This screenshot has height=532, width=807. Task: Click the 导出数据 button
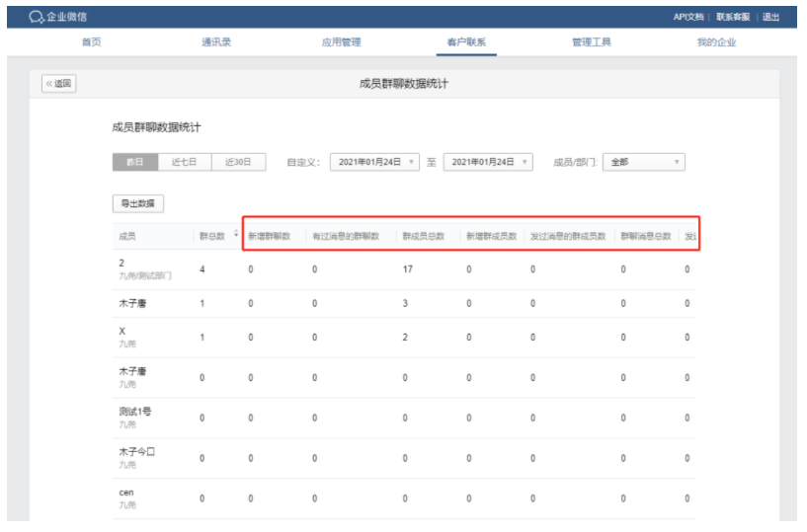(138, 203)
